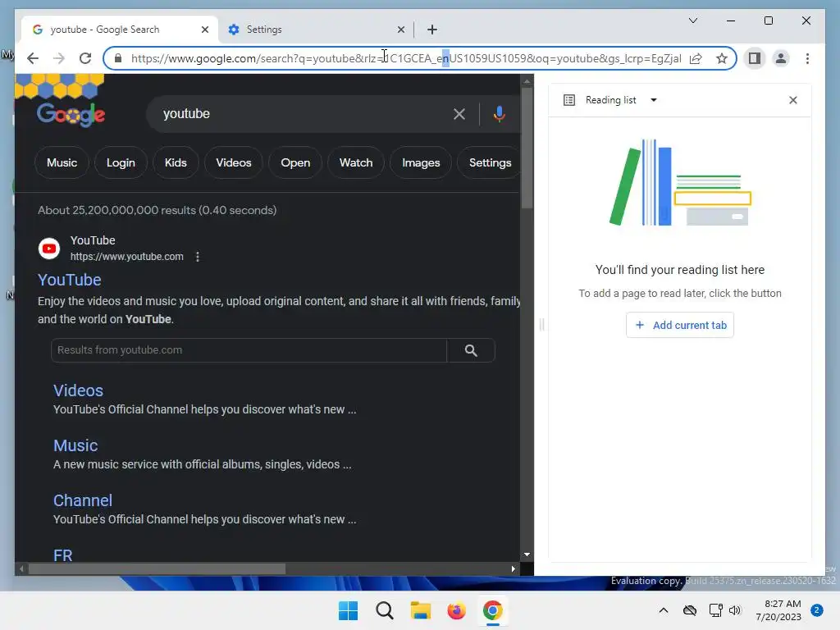This screenshot has height=630, width=840.
Task: Share this page using the share icon
Action: point(696,58)
